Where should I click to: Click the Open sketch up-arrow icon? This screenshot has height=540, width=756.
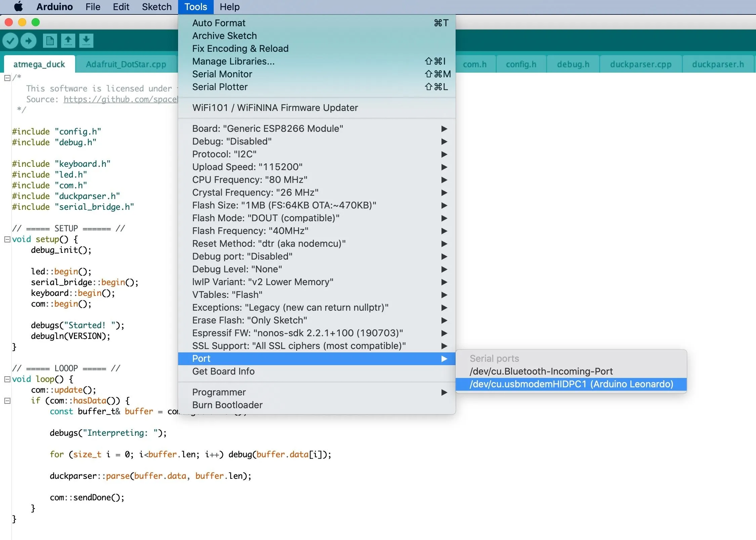[68, 41]
